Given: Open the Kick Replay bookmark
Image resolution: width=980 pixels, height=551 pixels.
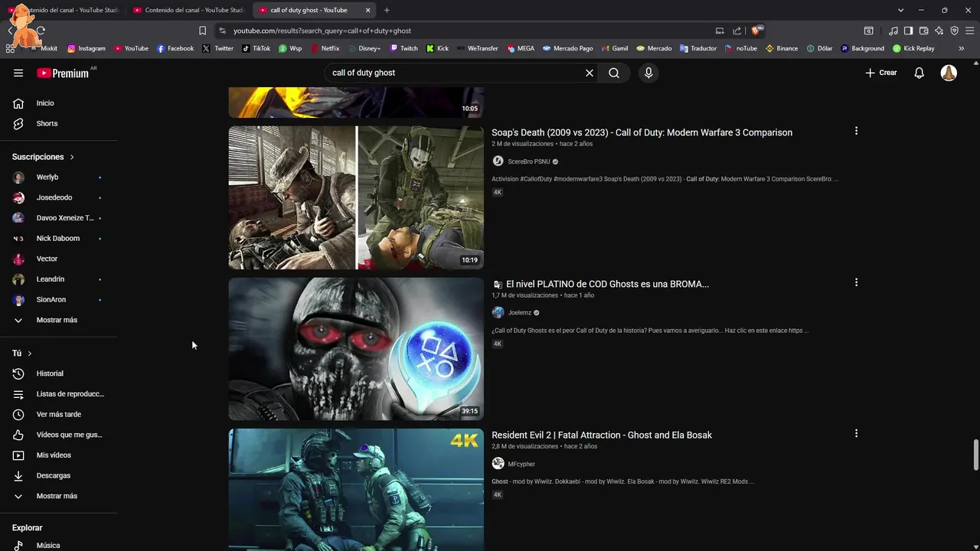Looking at the screenshot, I should pos(913,48).
